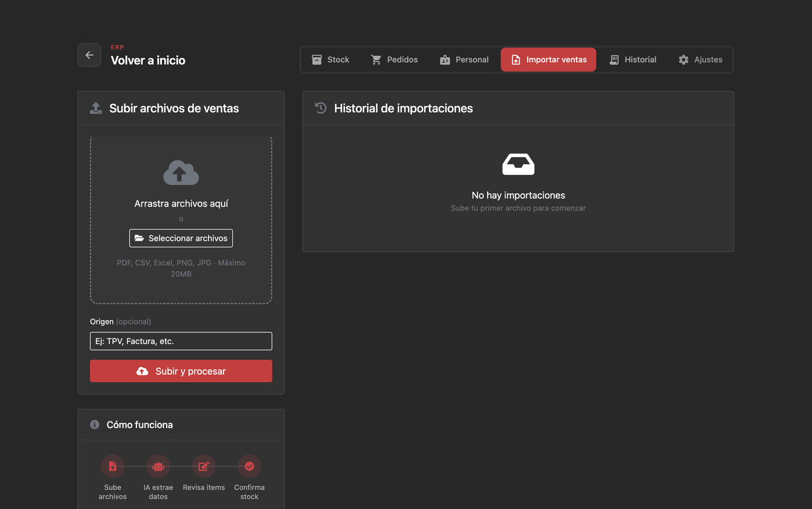Click the 'IA extrae datos' step label
This screenshot has height=509, width=812.
pyautogui.click(x=158, y=492)
